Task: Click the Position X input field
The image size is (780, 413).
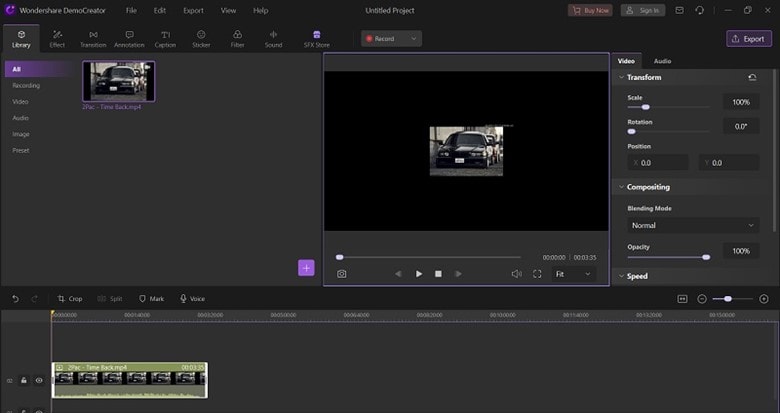Action: (658, 163)
